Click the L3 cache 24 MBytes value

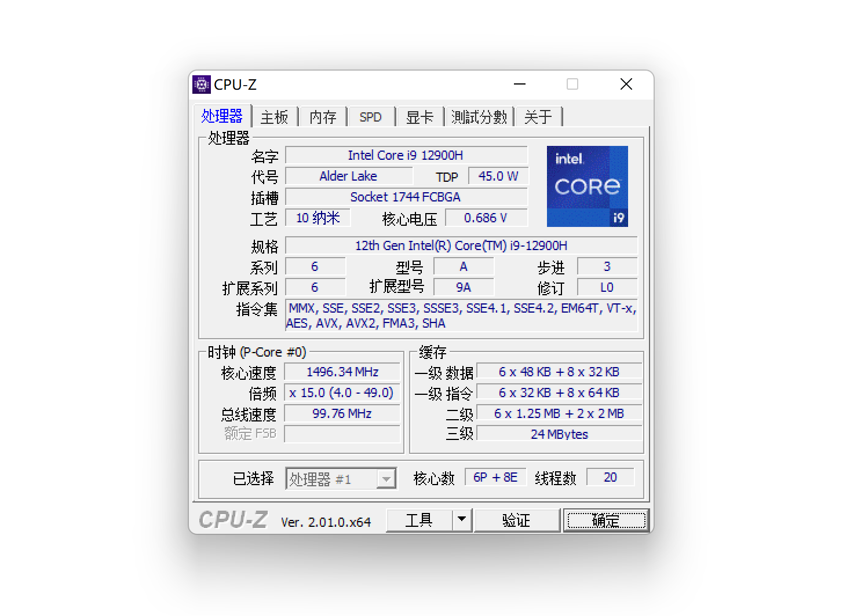559,434
